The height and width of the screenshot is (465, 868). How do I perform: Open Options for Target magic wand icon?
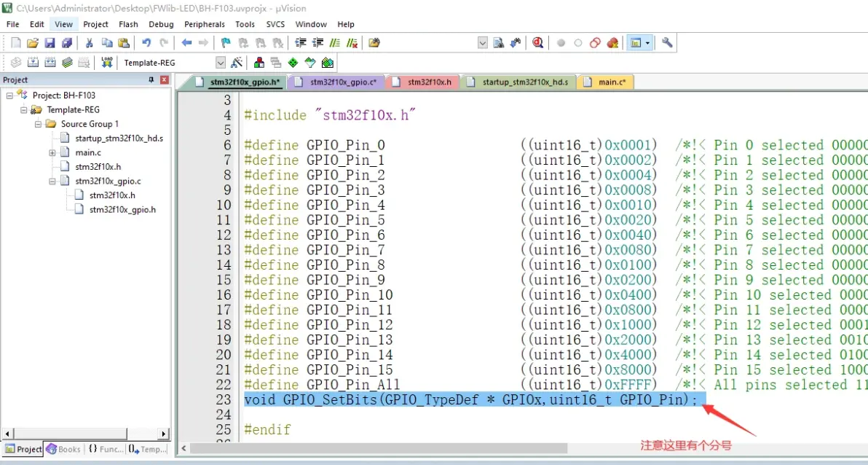click(237, 63)
